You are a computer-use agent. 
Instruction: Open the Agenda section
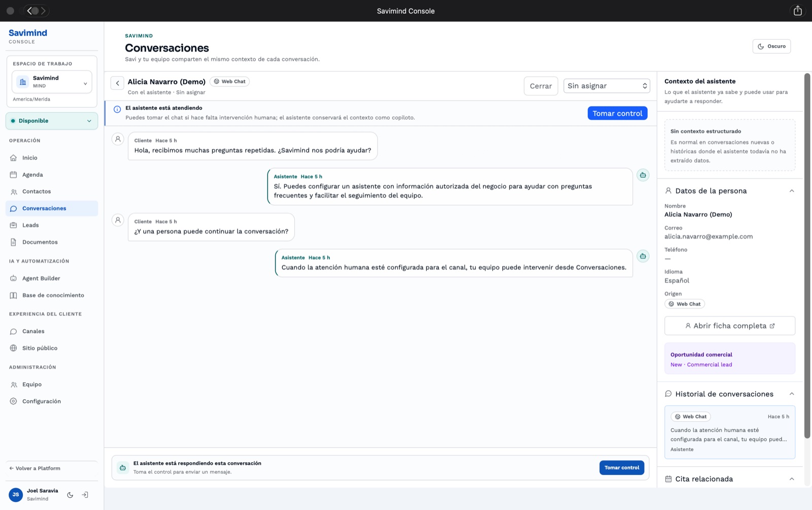pyautogui.click(x=52, y=175)
